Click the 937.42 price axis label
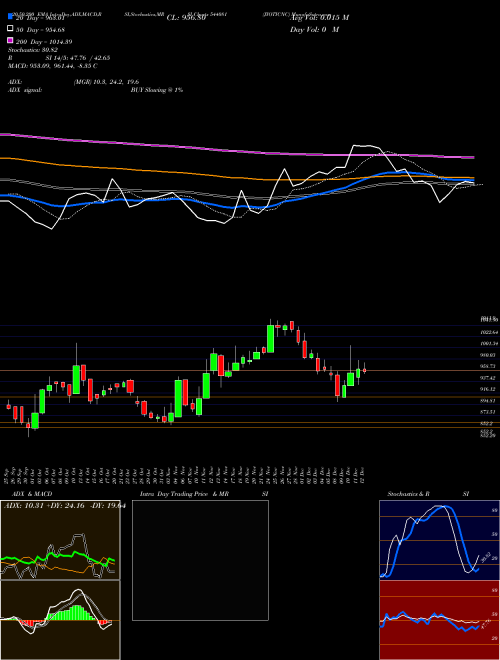This screenshot has width=500, height=660. pos(489,378)
